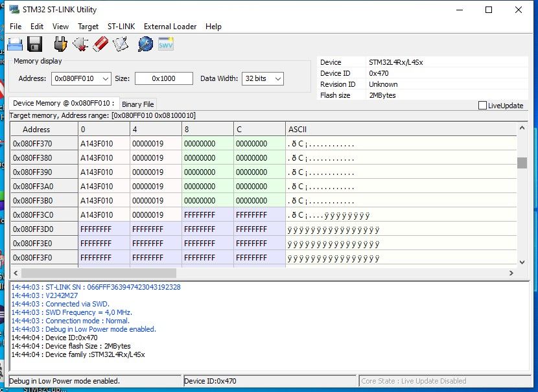538x392 pixels.
Task: Open the Edit menu
Action: (37, 27)
